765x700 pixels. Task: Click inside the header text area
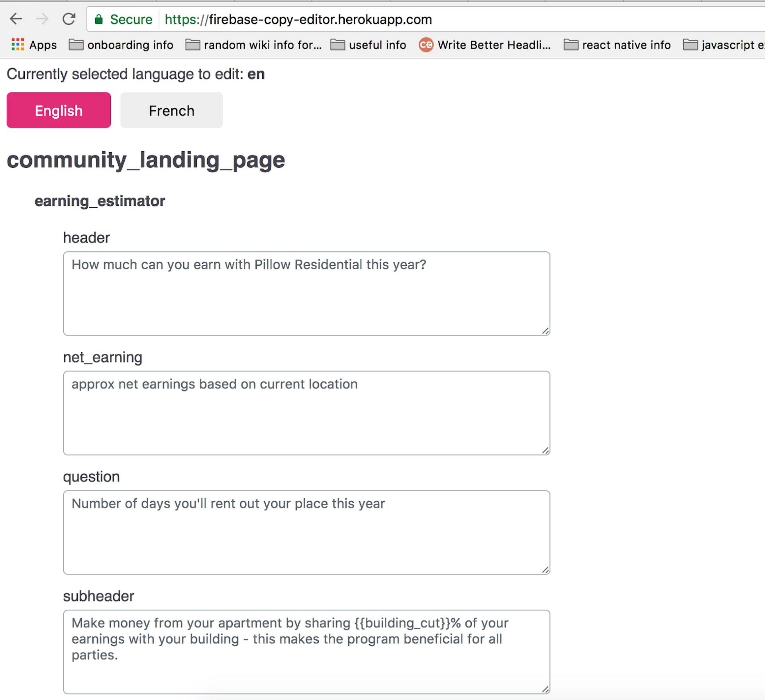tap(306, 293)
